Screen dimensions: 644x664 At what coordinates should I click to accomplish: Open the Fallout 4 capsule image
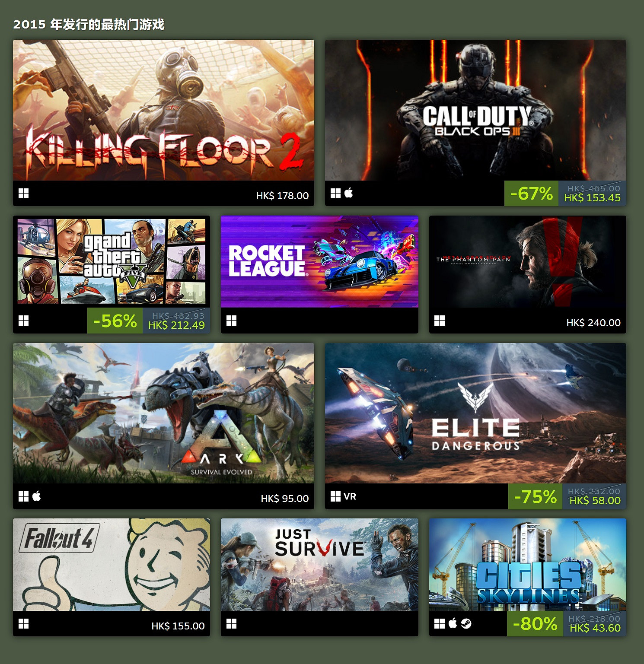pos(112,565)
